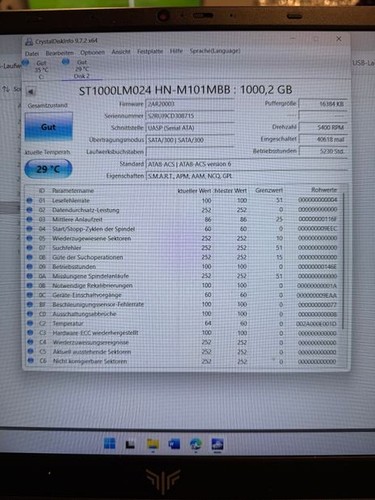Open the Bearbeiten menu
This screenshot has height=500, width=375.
[x=60, y=53]
